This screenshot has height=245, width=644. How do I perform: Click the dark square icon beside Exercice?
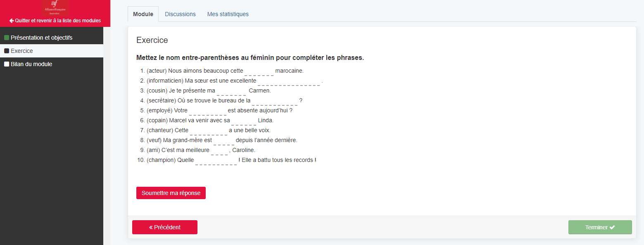click(x=7, y=51)
